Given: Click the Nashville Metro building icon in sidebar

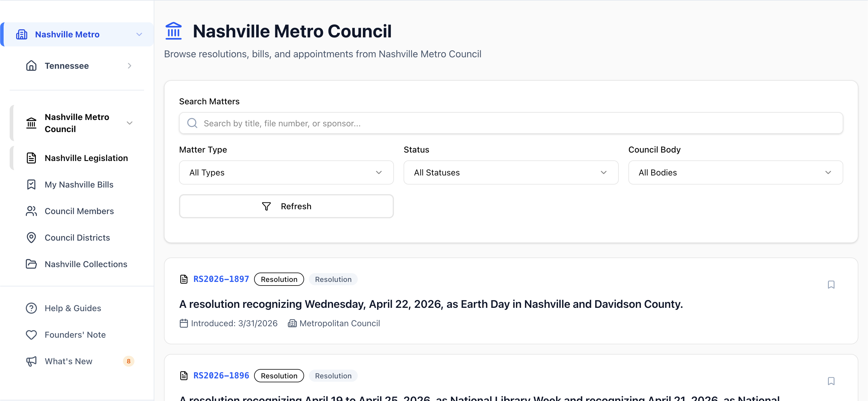Looking at the screenshot, I should (x=22, y=34).
